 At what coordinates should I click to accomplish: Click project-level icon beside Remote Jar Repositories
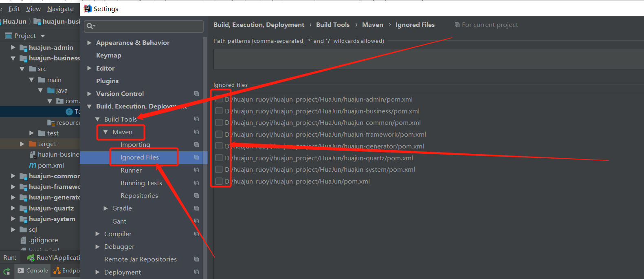click(x=196, y=259)
